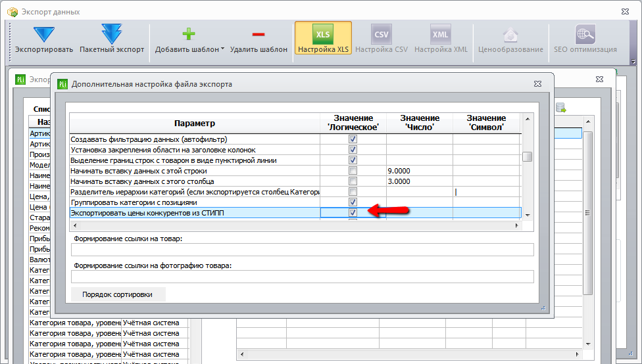Click the Формирование ссылки на фотографию товара field
This screenshot has height=364, width=642.
(x=302, y=277)
